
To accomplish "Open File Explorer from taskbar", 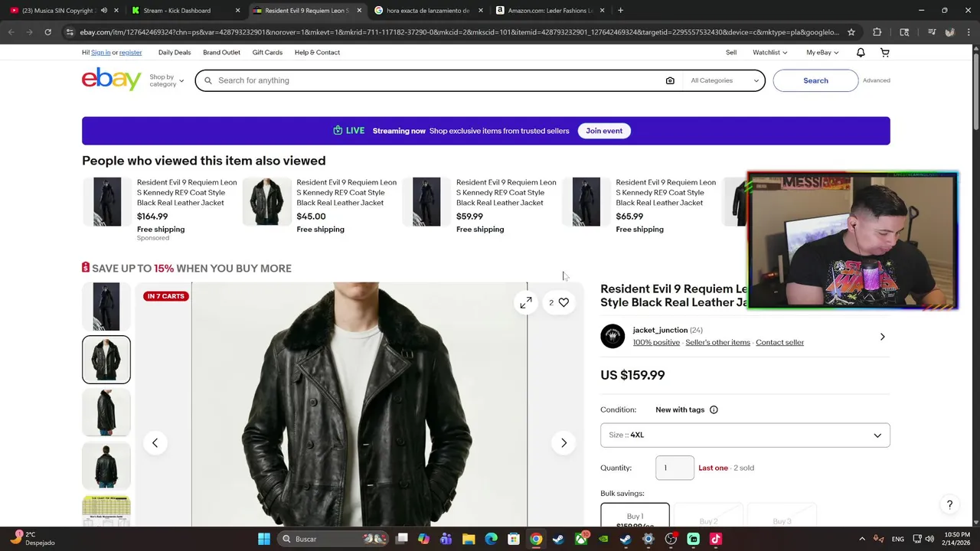I will click(469, 539).
